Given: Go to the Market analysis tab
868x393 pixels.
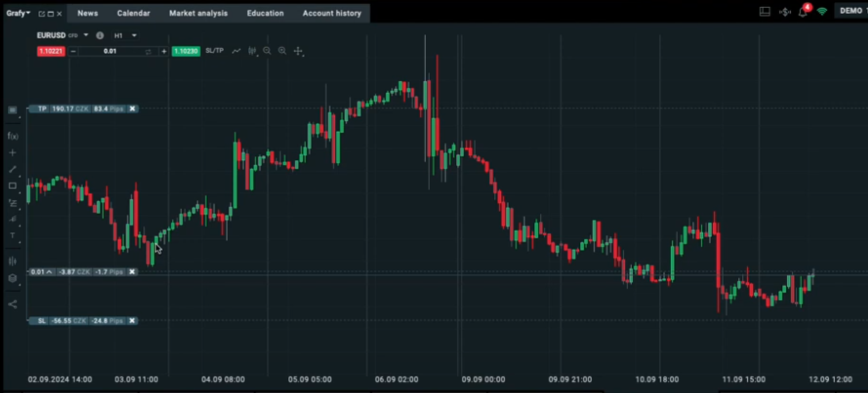Looking at the screenshot, I should pyautogui.click(x=198, y=14).
